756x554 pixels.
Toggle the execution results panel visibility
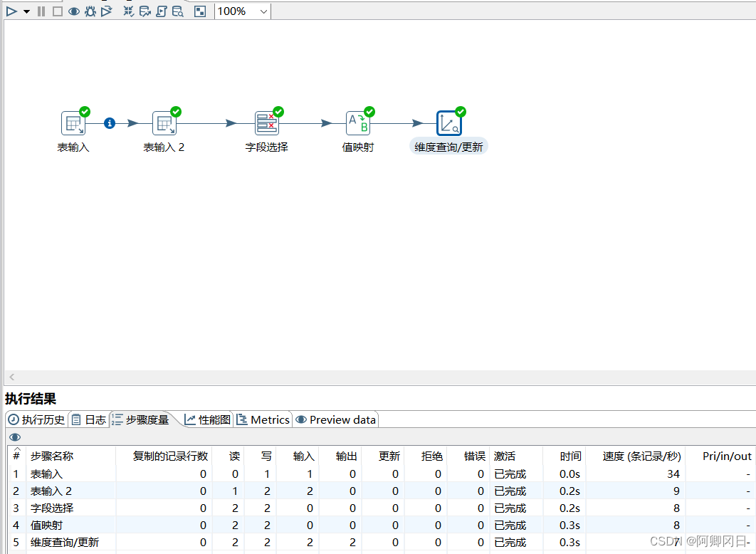click(x=200, y=11)
